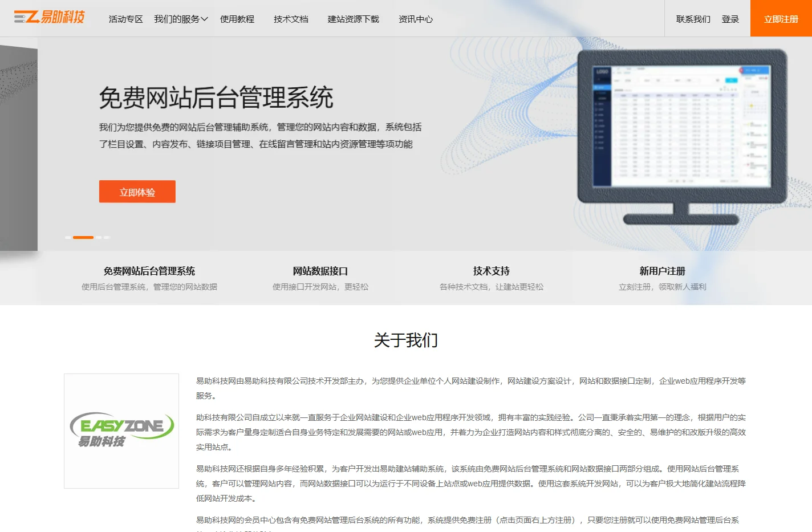Visit the 资讯中心 section
812x532 pixels.
click(x=416, y=19)
